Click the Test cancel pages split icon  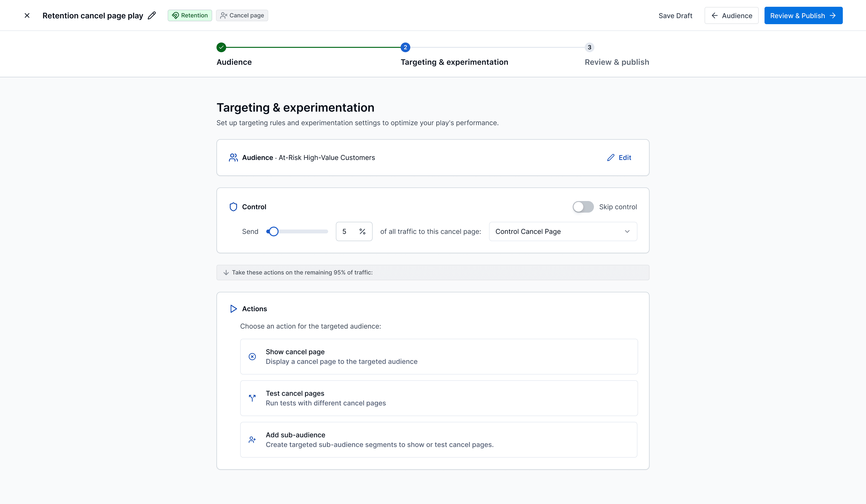tap(252, 398)
